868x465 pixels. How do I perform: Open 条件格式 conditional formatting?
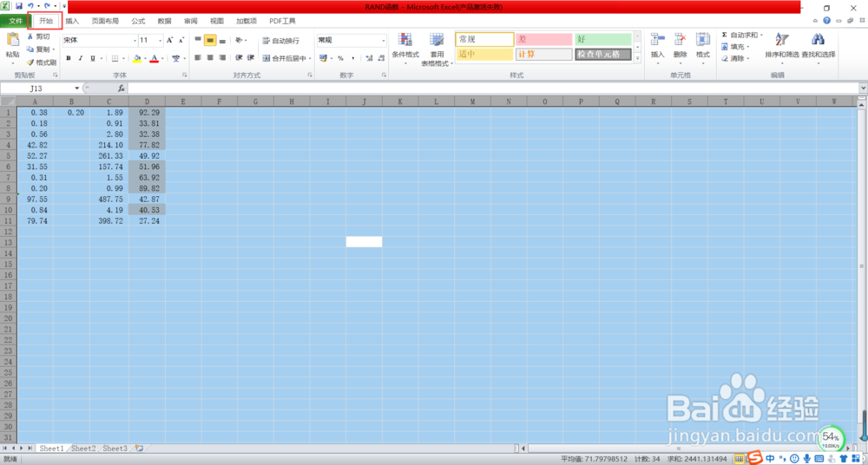click(405, 49)
